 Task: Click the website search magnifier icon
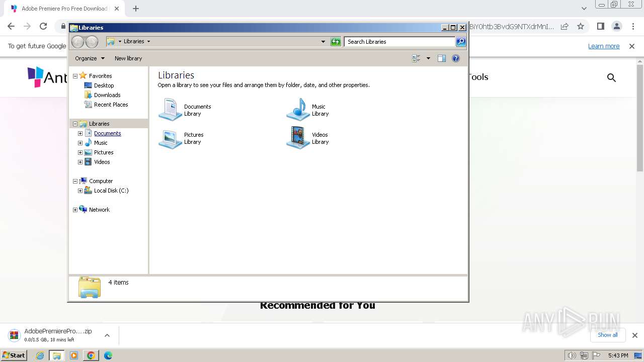point(611,77)
